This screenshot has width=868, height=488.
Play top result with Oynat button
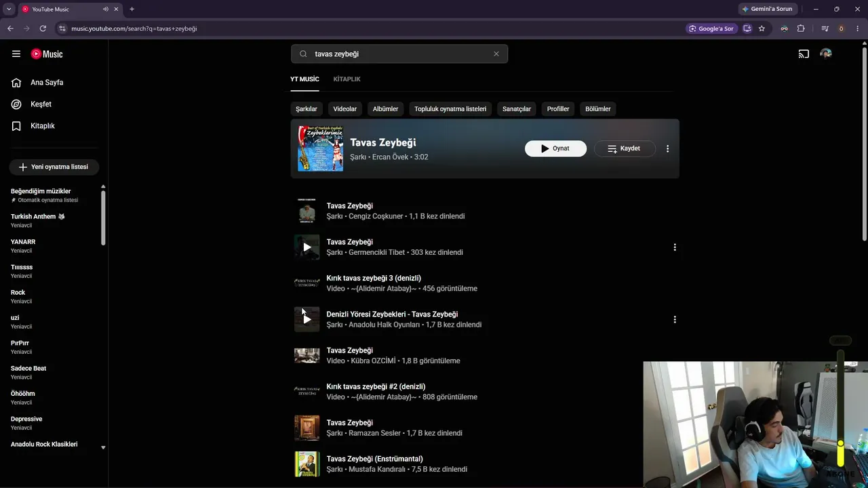(x=555, y=148)
